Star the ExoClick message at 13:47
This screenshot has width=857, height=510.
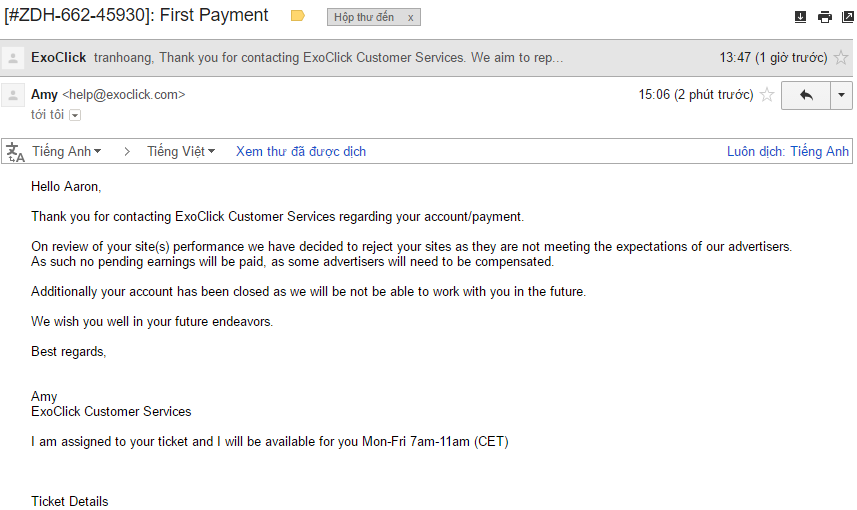pos(841,58)
